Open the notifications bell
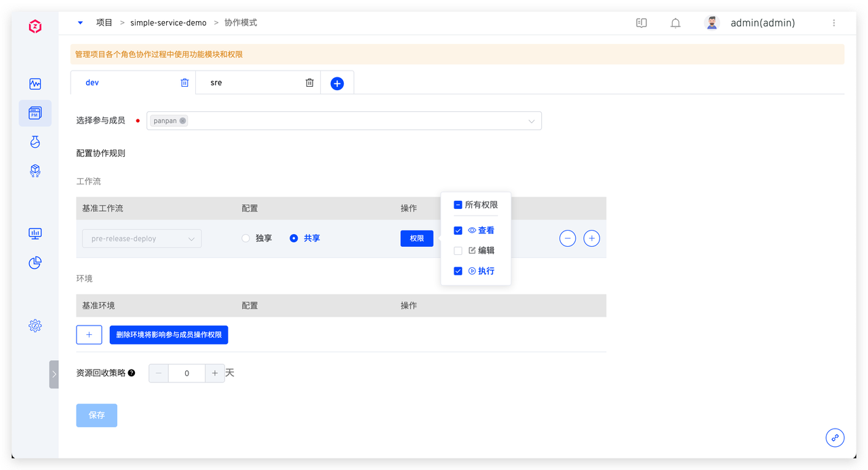The image size is (868, 470). (675, 23)
